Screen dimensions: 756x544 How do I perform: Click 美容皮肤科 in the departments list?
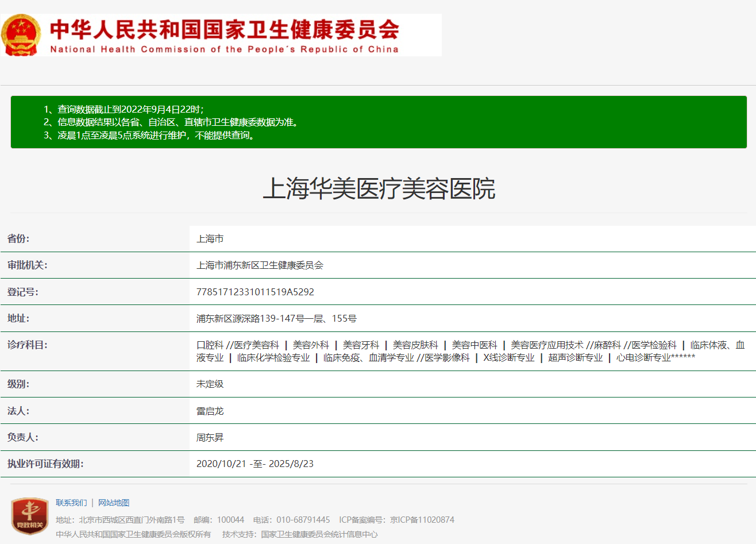[415, 345]
